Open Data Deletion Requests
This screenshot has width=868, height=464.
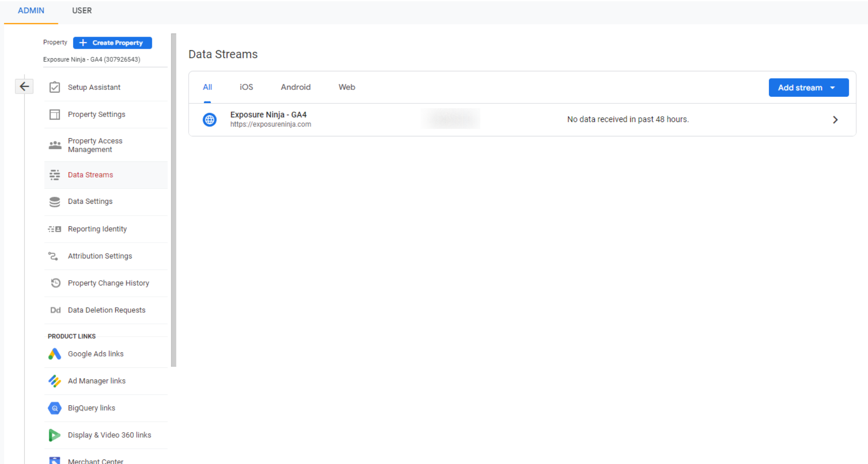[x=106, y=310]
